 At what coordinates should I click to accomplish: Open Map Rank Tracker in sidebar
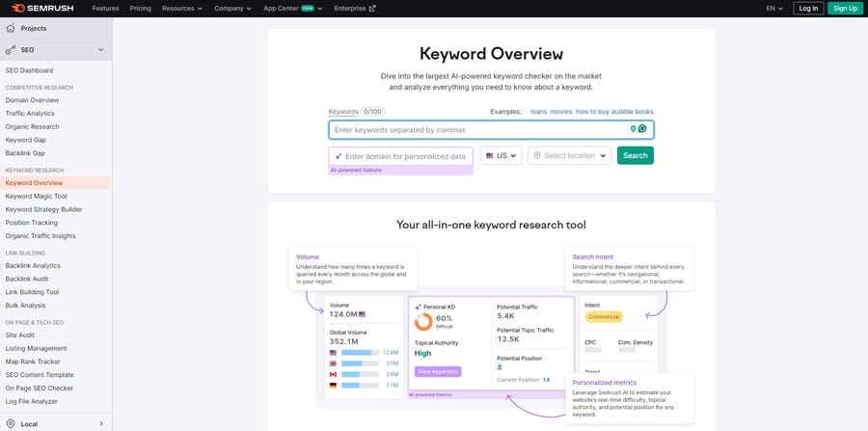[x=33, y=362]
